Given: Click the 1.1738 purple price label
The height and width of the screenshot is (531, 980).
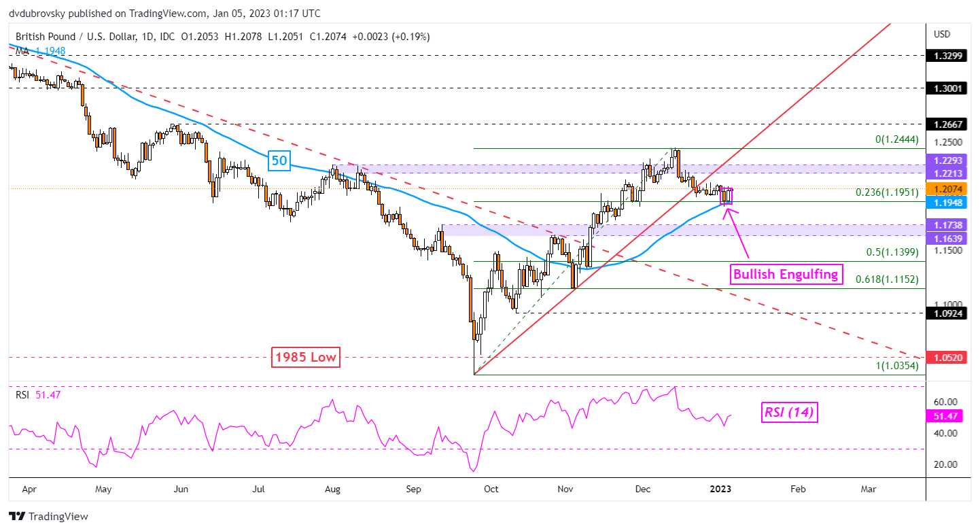Looking at the screenshot, I should click(945, 224).
